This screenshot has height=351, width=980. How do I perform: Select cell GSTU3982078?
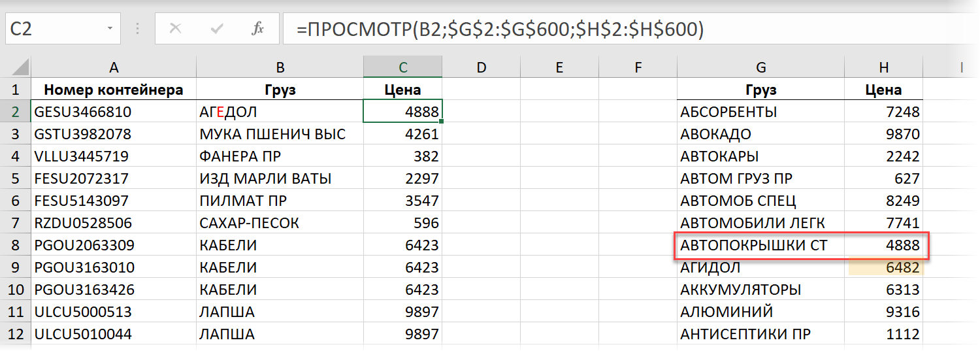coord(114,134)
